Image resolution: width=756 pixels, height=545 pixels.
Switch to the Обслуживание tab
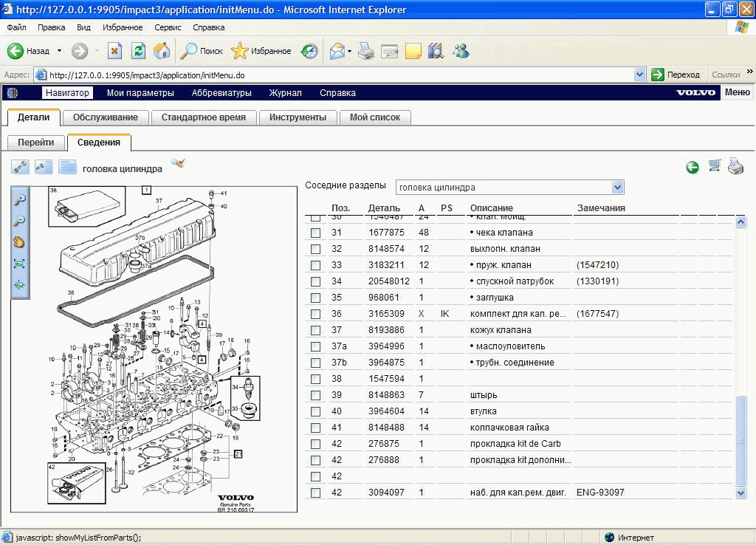(x=105, y=117)
